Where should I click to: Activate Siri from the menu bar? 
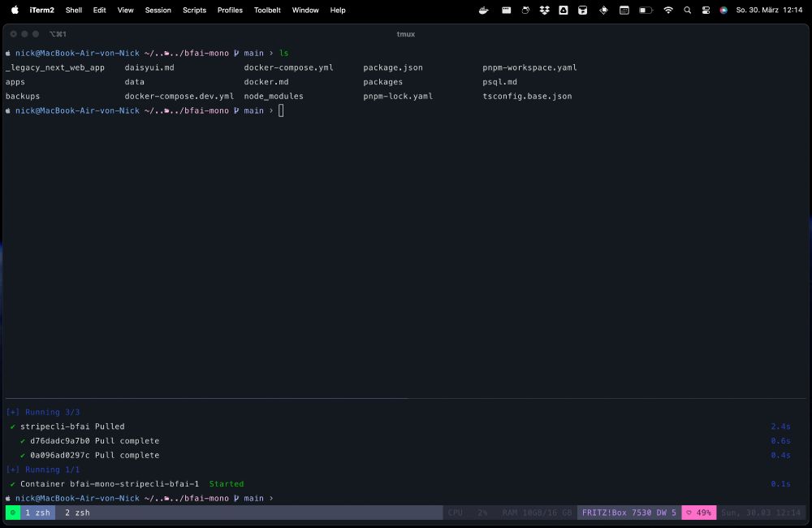click(723, 10)
